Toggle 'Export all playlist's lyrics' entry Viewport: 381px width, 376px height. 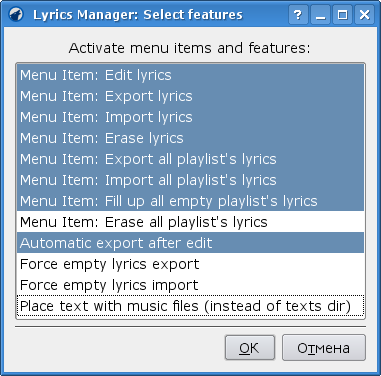coord(190,159)
